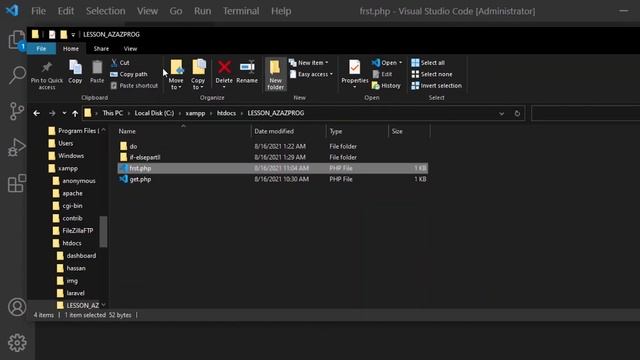Screen dimensions: 640x360
Task: Click the search box in File Explorer
Action: point(585,113)
